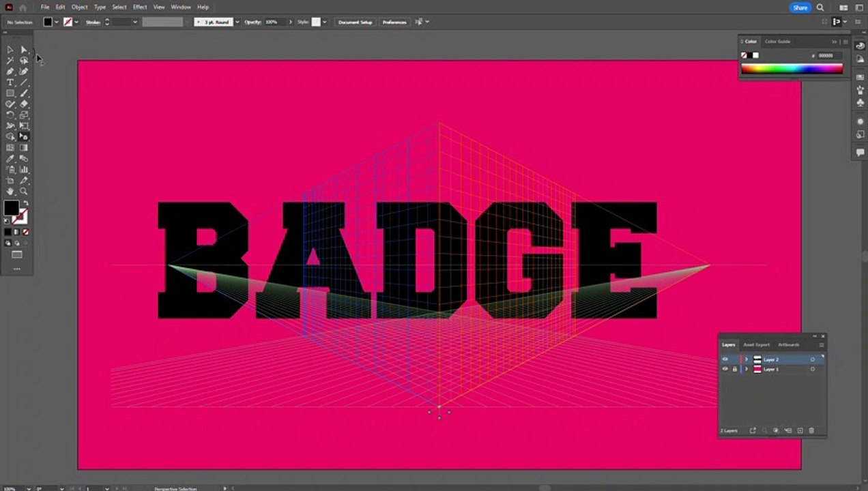Image resolution: width=868 pixels, height=491 pixels.
Task: Select the Direct Selection tool
Action: click(24, 50)
